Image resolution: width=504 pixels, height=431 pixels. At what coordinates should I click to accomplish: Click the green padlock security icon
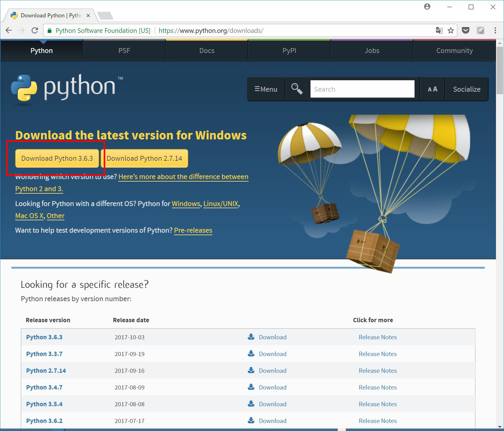pyautogui.click(x=49, y=31)
